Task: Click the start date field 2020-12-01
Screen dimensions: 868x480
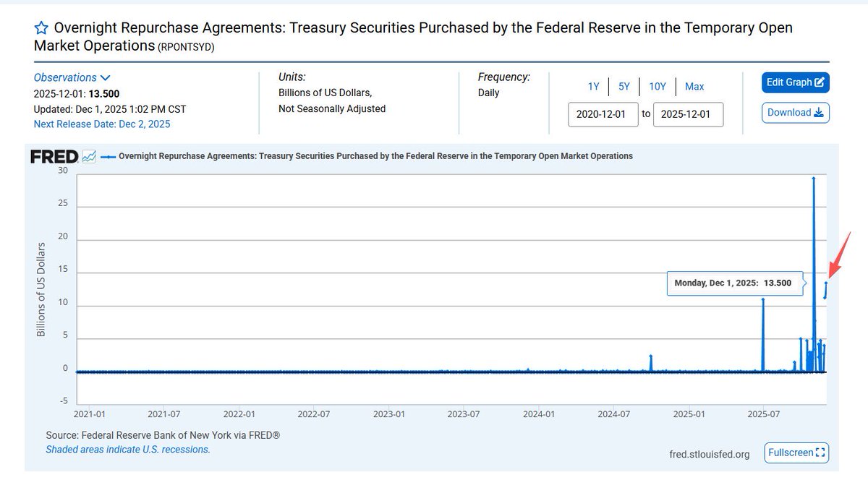Action: [603, 114]
